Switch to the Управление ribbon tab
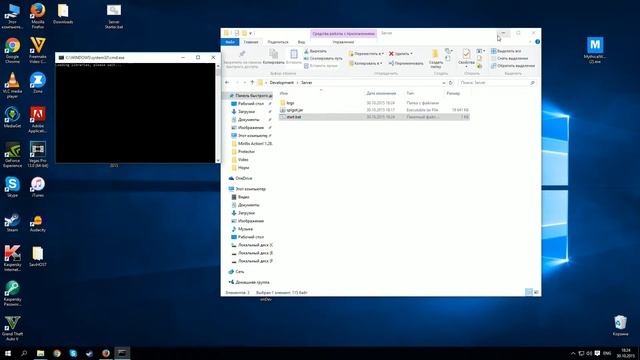 point(343,42)
